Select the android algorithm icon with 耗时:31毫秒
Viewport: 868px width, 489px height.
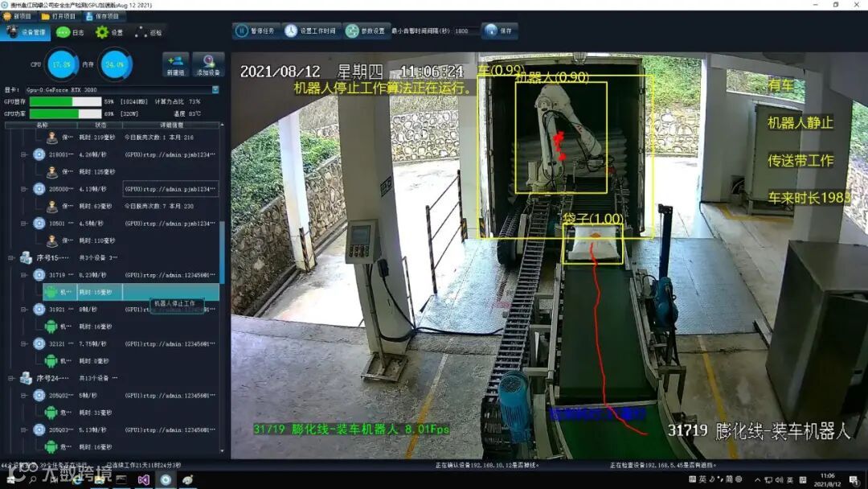(x=51, y=413)
